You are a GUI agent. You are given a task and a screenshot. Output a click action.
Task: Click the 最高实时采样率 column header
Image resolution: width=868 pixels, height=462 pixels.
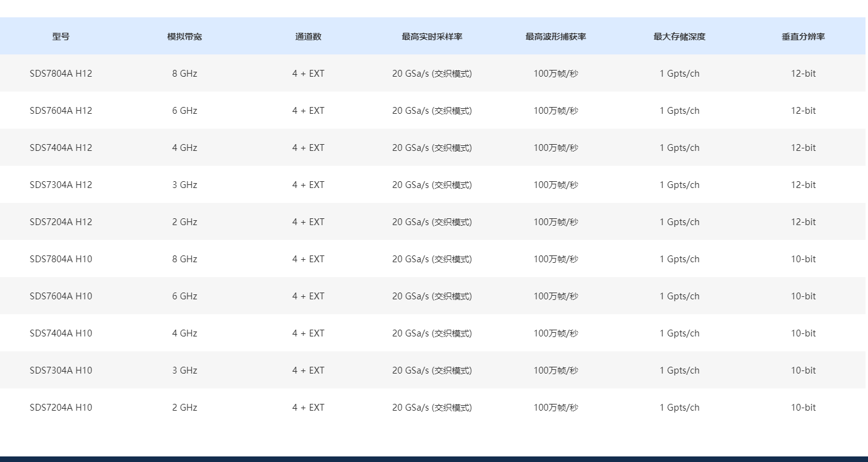[432, 36]
